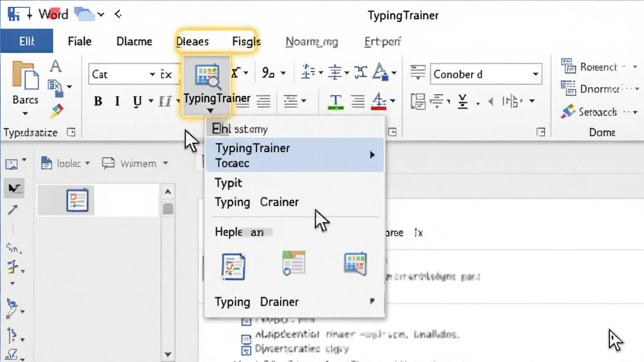Screen dimensions: 644x362
Task: Click the middle document icon in menu
Action: click(x=294, y=263)
